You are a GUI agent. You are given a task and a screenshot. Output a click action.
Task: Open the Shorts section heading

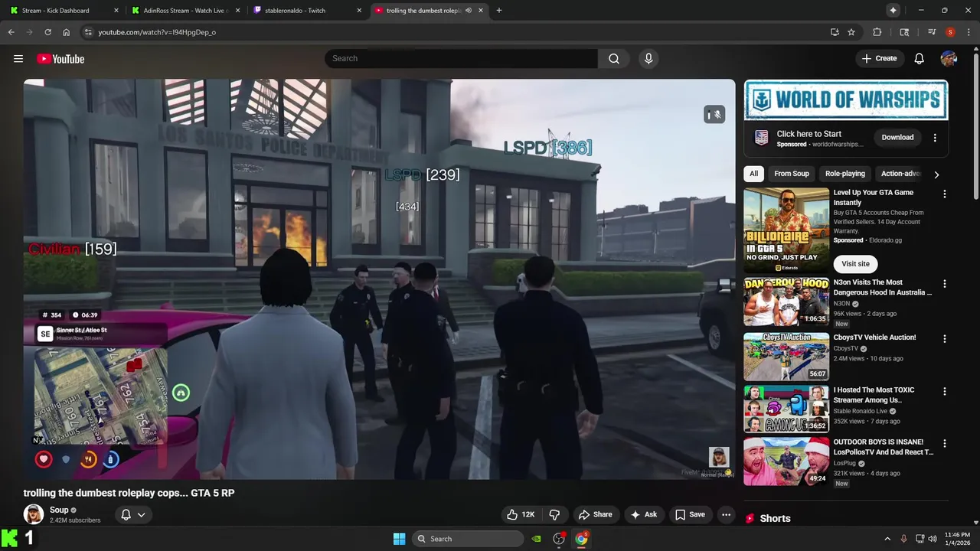[775, 519]
